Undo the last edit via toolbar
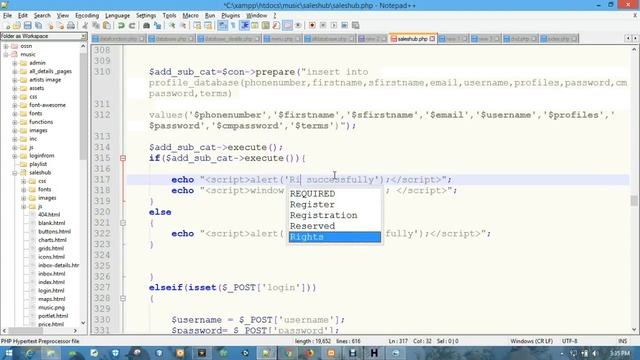 coord(121,26)
